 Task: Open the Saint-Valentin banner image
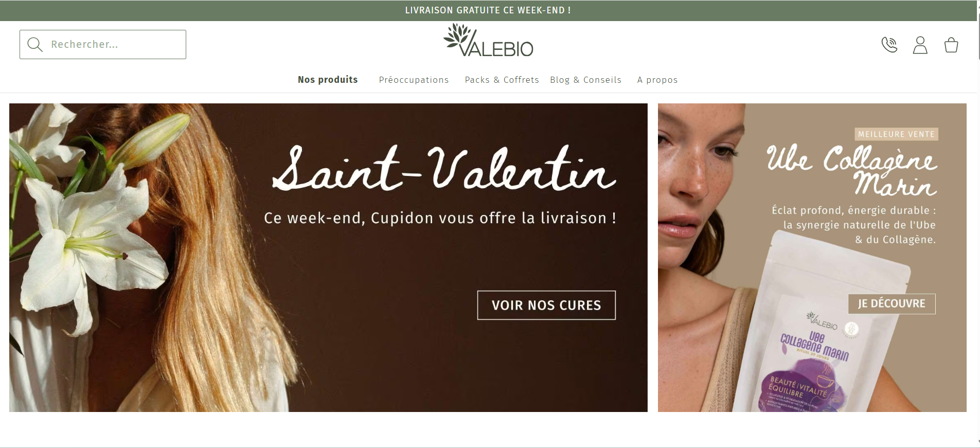(328, 258)
